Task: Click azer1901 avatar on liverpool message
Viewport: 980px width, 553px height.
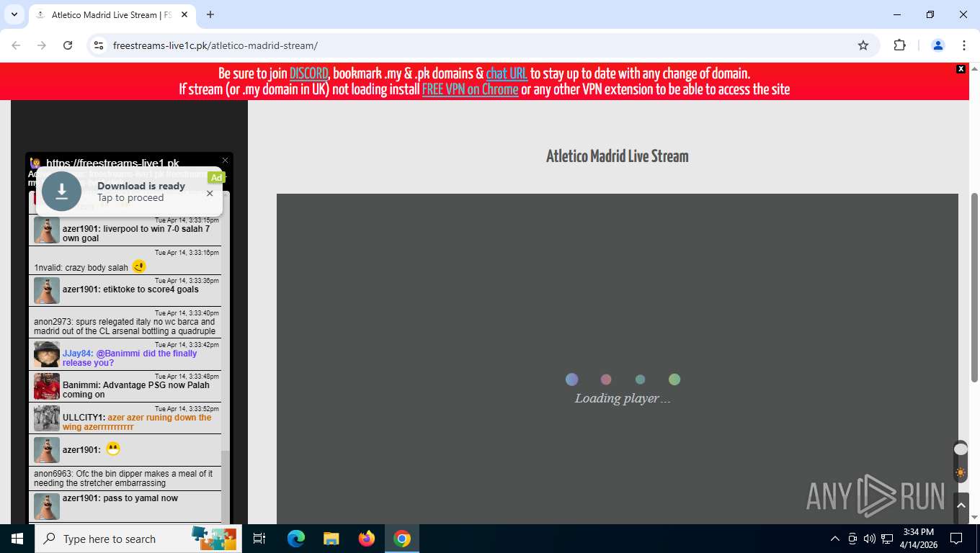Action: pos(47,230)
